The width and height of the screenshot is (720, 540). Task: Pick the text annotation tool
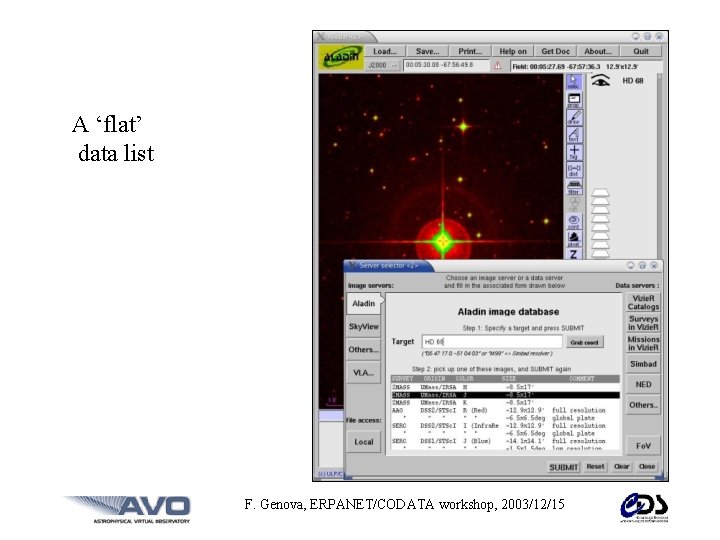[574, 135]
